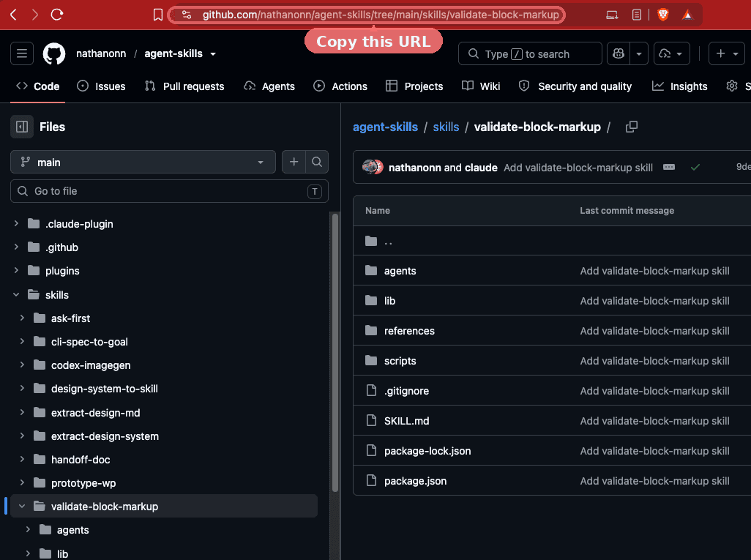Click the Type / to search box
The width and height of the screenshot is (751, 560).
click(x=530, y=53)
